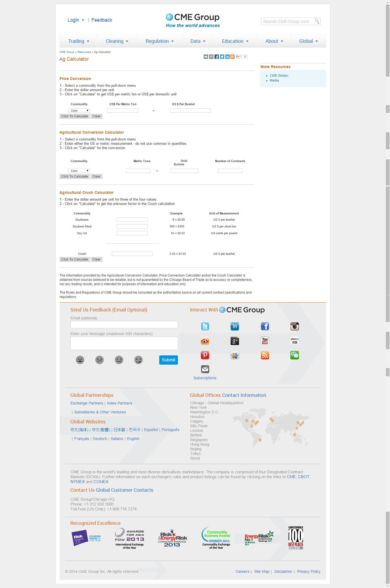Click To Calculate under Price Conversion
390x588 pixels.
pyautogui.click(x=75, y=116)
